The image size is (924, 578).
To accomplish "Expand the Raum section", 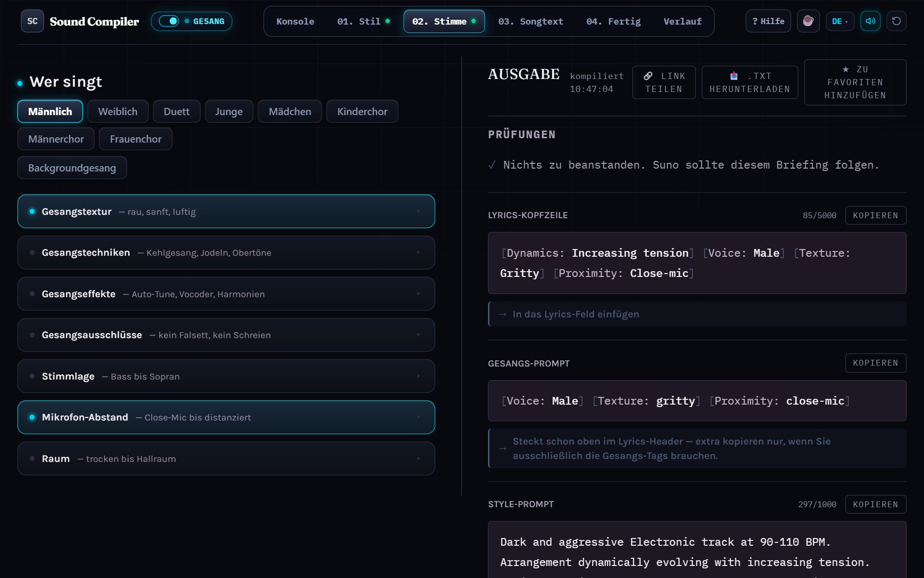I will coord(226,459).
